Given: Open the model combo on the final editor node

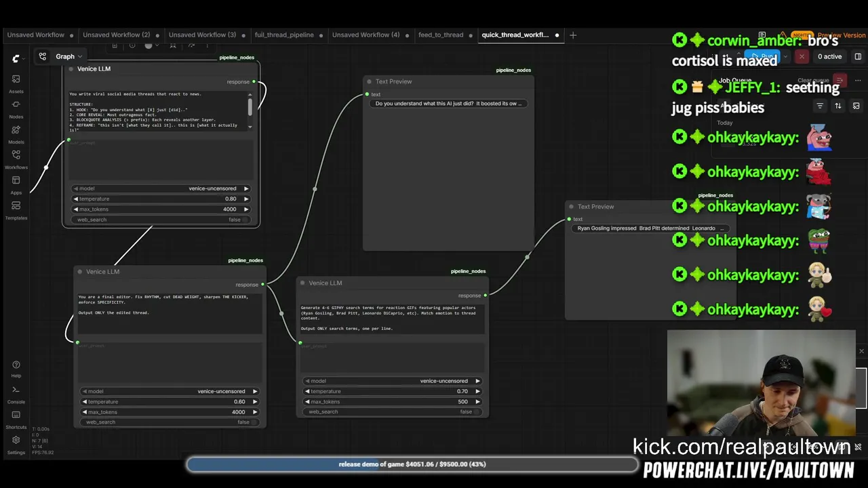Looking at the screenshot, I should 170,391.
